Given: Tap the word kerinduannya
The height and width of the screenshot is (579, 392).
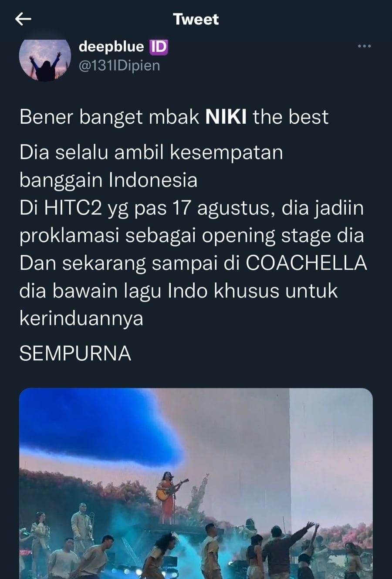Looking at the screenshot, I should [81, 318].
